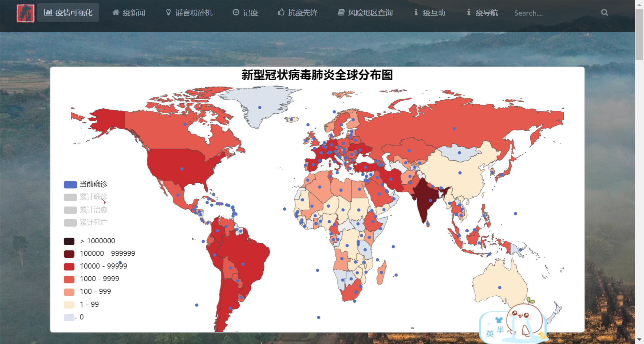This screenshot has height=344, width=644.
Task: Open 风险地区查询 lookup page
Action: (x=365, y=13)
